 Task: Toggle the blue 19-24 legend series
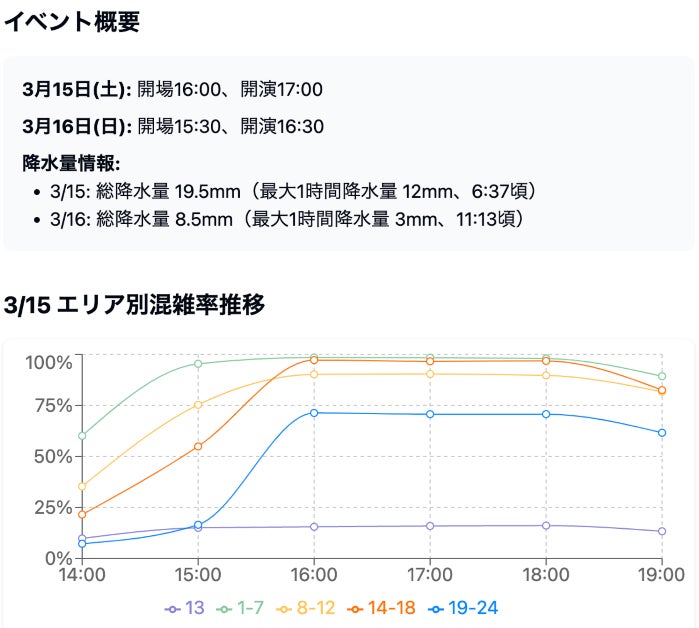point(463,608)
